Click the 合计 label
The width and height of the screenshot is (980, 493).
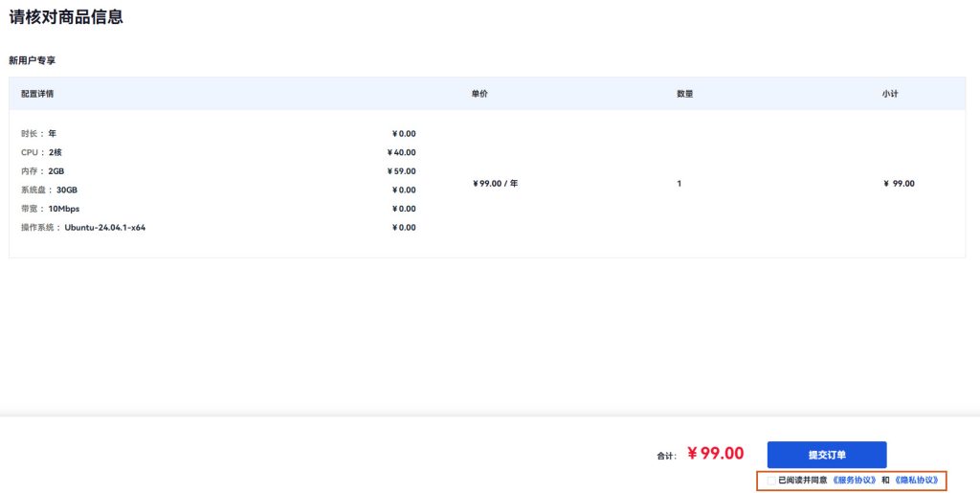point(666,456)
